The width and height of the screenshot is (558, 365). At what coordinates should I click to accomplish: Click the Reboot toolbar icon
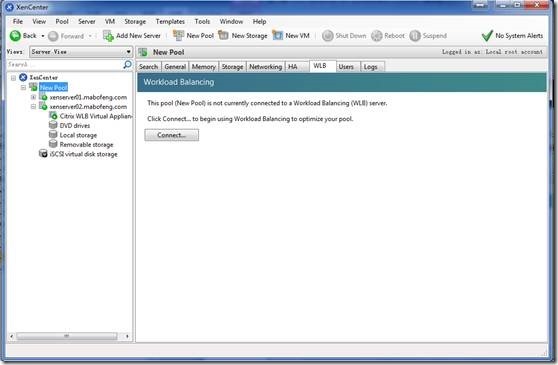point(377,36)
